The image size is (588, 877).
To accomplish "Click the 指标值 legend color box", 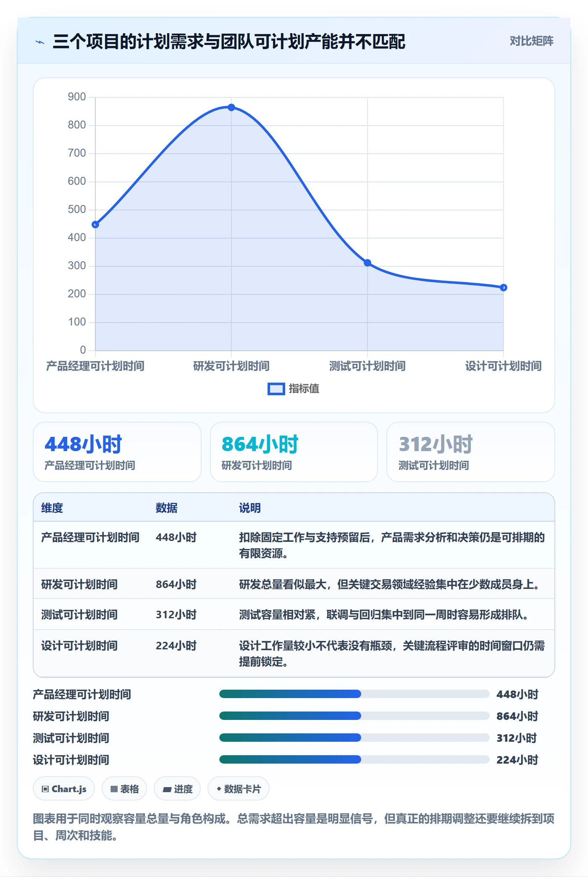I will [x=276, y=389].
